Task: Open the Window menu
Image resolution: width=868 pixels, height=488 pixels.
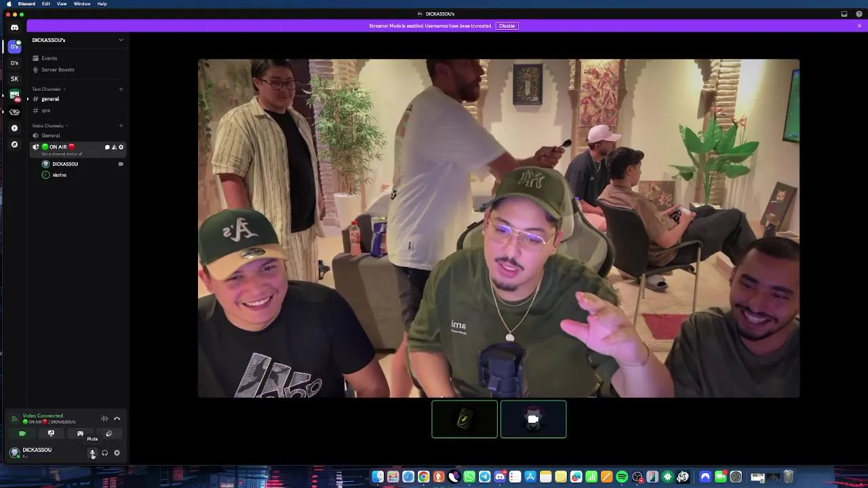Action: pyautogui.click(x=82, y=4)
